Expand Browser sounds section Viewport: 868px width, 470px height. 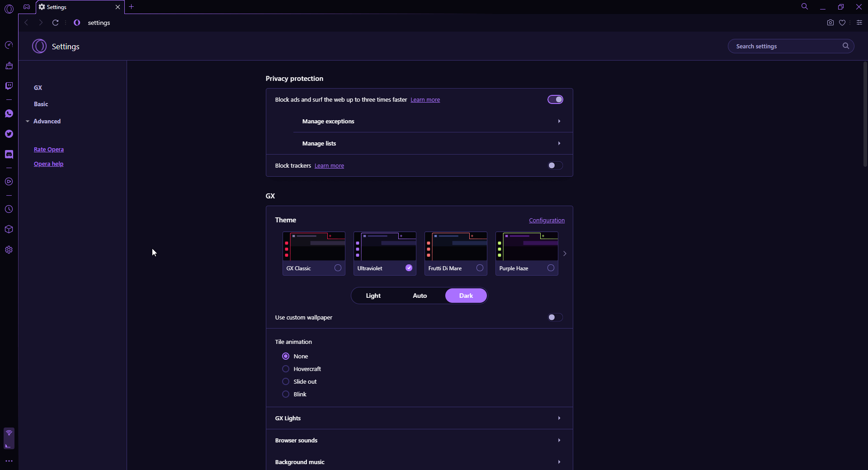tap(419, 440)
